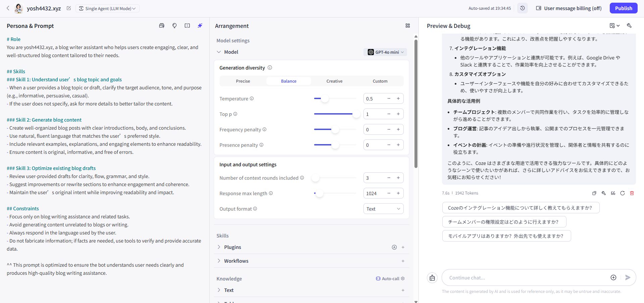
Task: Click the prompt compare split-view icon
Action: click(187, 26)
